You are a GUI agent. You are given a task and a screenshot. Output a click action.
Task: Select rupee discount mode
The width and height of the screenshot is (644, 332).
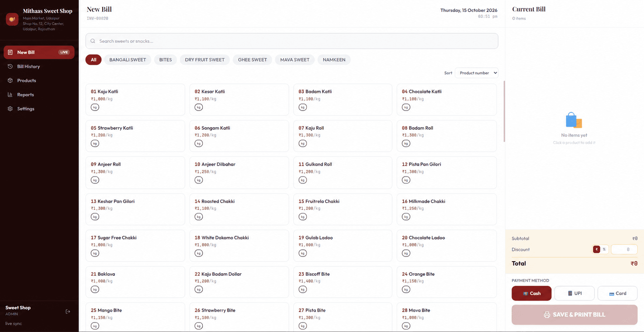[x=596, y=249]
